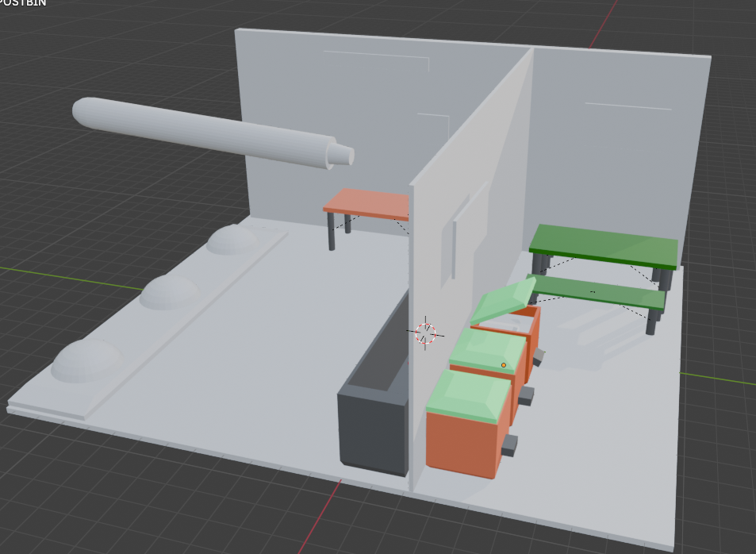Image resolution: width=756 pixels, height=554 pixels.
Task: Select the large green table top
Action: [x=604, y=244]
